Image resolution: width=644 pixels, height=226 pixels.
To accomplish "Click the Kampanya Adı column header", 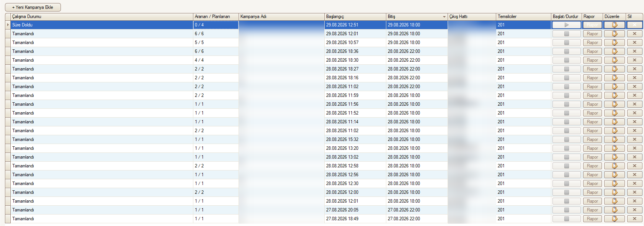I will [281, 16].
